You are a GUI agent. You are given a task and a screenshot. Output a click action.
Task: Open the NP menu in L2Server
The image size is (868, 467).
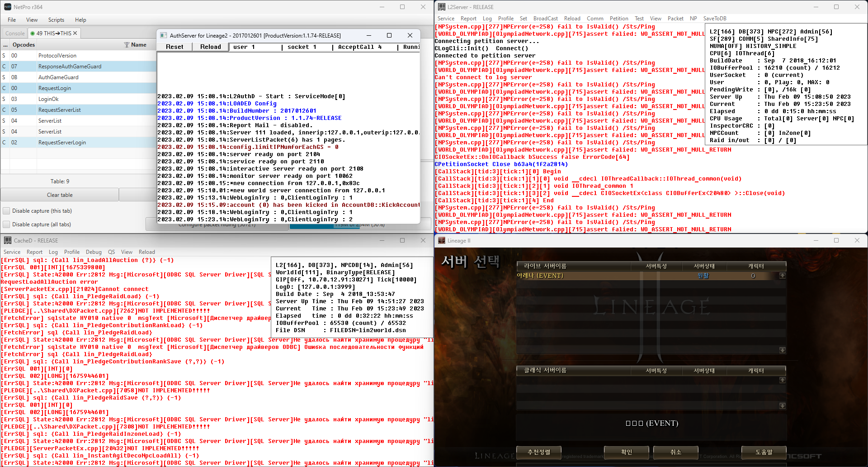click(x=693, y=19)
